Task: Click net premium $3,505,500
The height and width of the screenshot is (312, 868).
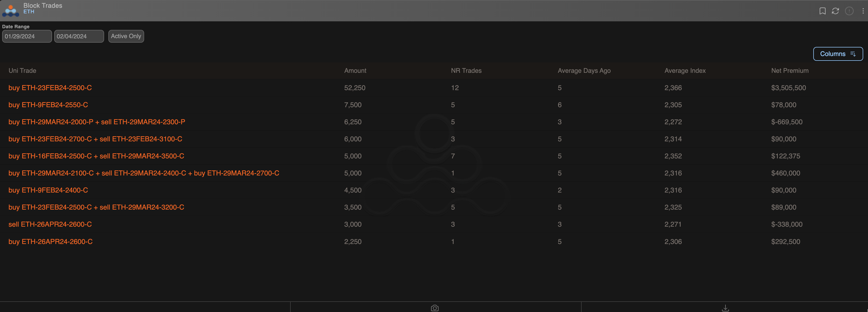Action: pos(788,88)
